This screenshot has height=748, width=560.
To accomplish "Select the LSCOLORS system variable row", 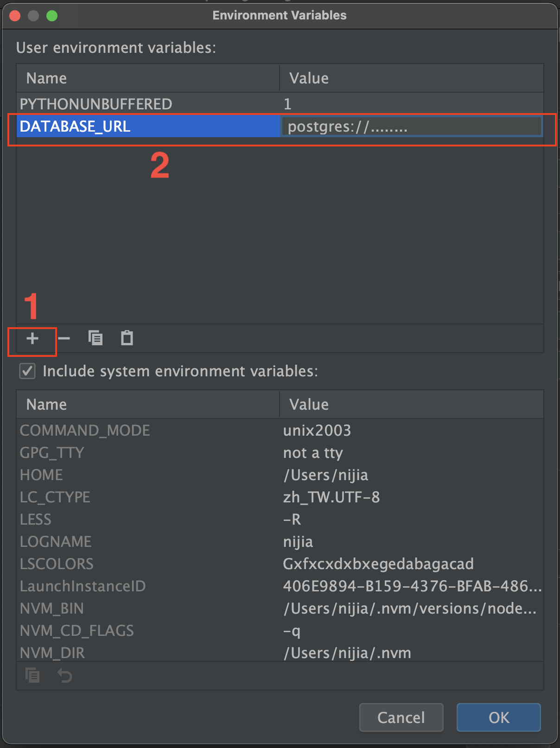I will [x=280, y=564].
